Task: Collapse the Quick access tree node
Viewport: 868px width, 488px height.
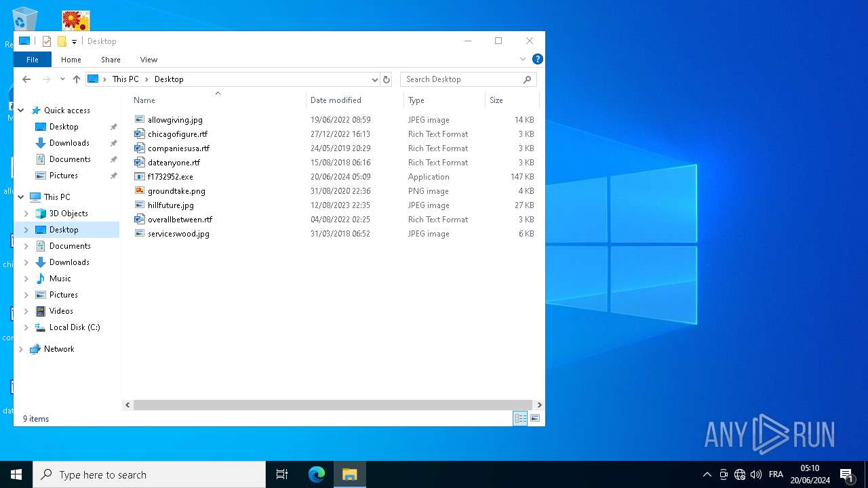Action: click(x=21, y=110)
